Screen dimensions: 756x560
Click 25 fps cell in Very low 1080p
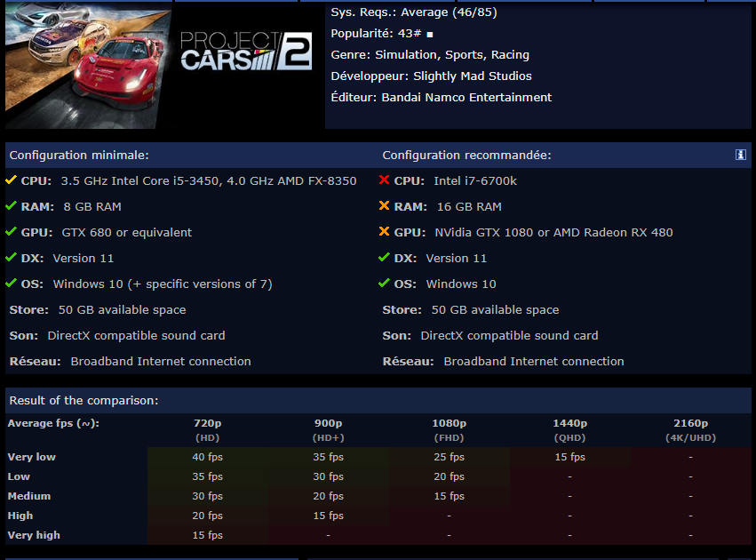pyautogui.click(x=449, y=457)
